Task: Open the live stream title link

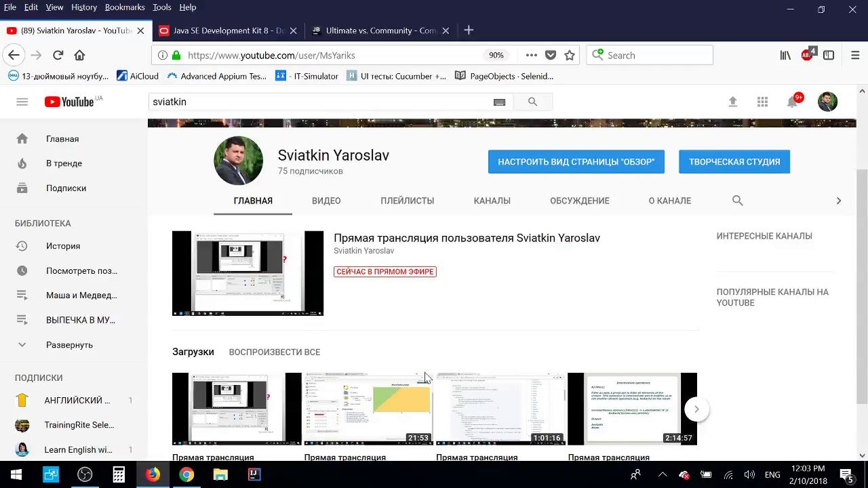Action: pos(467,238)
